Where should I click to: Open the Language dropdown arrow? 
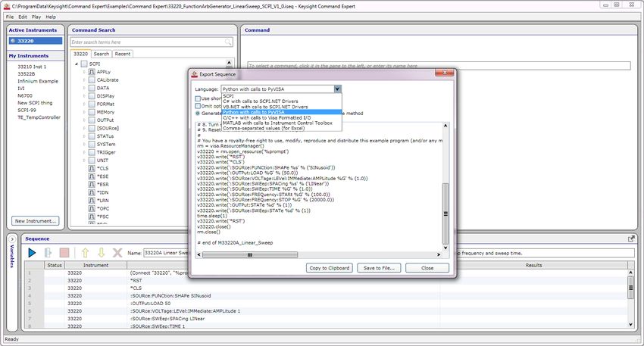[x=337, y=89]
